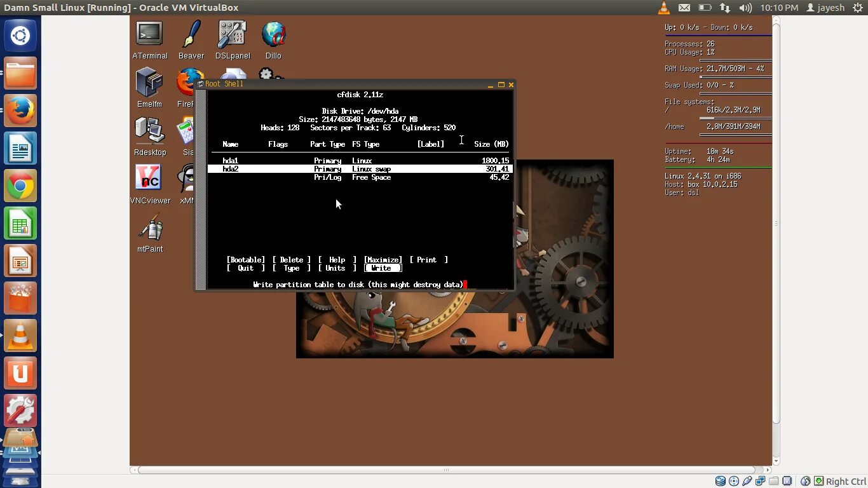This screenshot has width=868, height=488.
Task: Click the VLC cone tray icon
Action: [663, 8]
